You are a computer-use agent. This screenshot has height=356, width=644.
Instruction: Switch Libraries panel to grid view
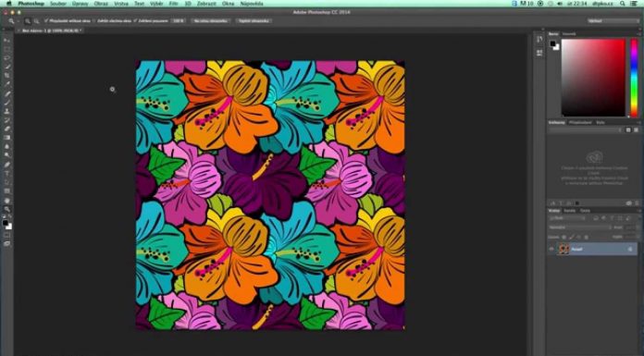click(628, 129)
